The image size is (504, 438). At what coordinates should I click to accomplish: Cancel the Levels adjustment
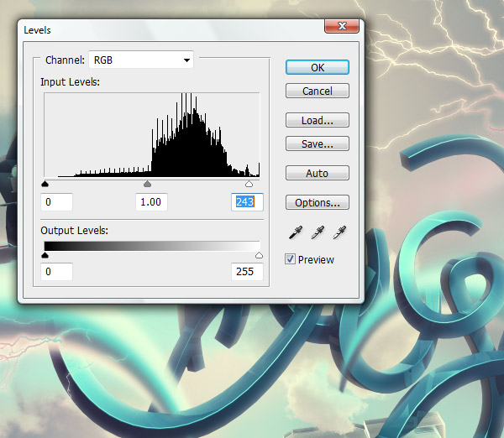318,91
